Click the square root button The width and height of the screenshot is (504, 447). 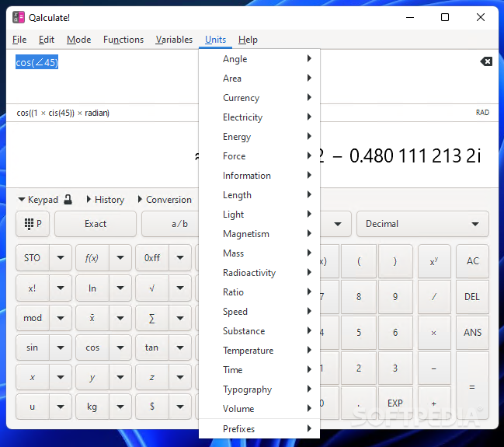pos(152,288)
